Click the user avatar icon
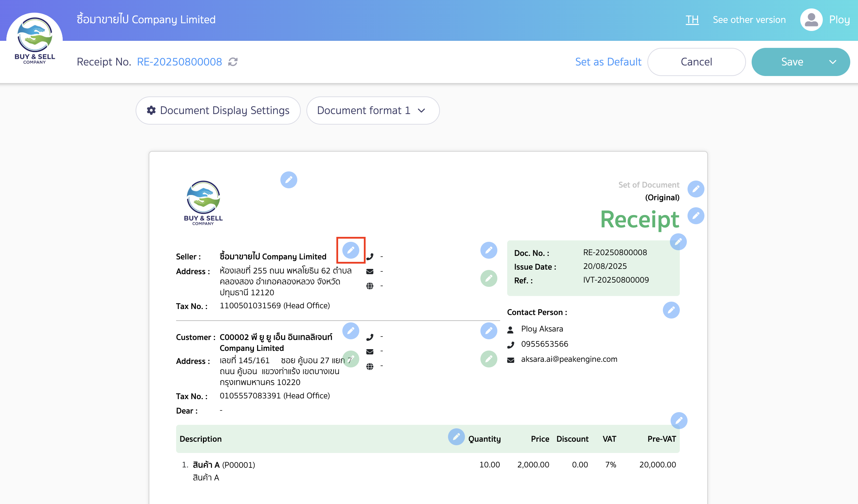Viewport: 858px width, 504px height. tap(812, 20)
